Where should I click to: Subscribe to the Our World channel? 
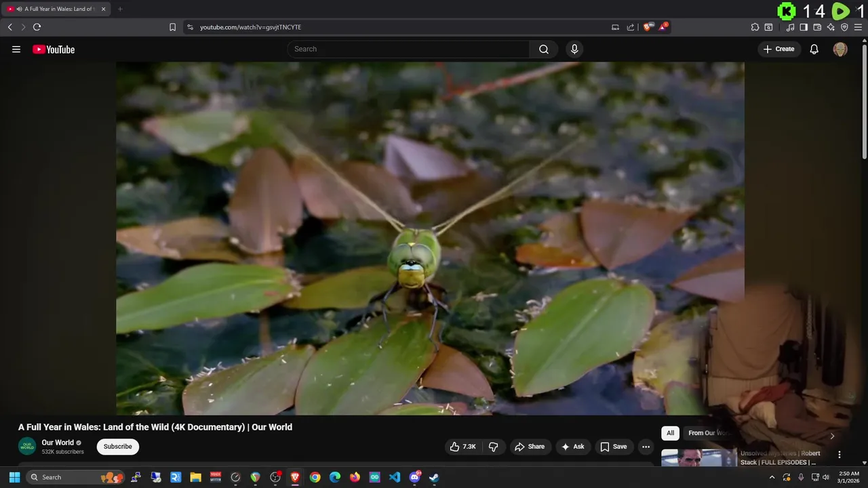coord(118,447)
